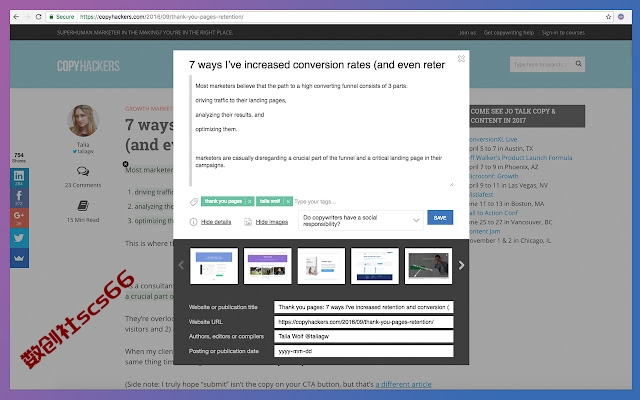Click the comments speech bubble icon
Viewport: 640px width, 400px height.
coord(83,171)
